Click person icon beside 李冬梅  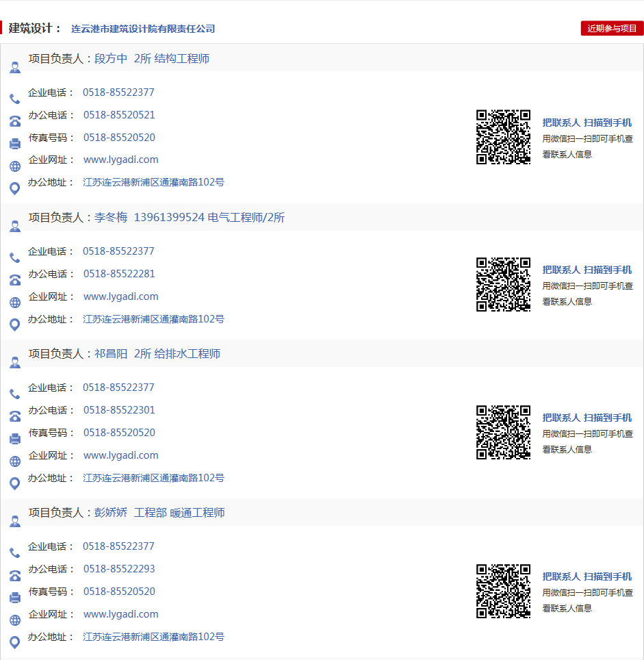(x=15, y=226)
